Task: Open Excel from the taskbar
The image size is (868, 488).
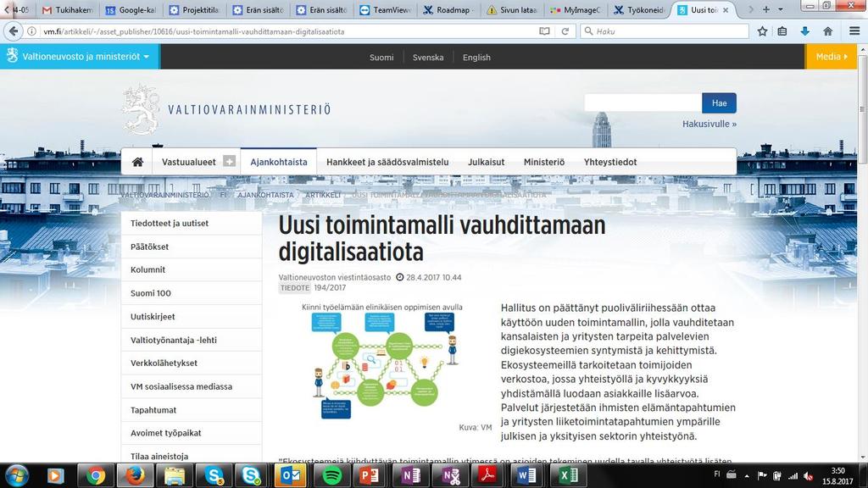Action: 567,476
